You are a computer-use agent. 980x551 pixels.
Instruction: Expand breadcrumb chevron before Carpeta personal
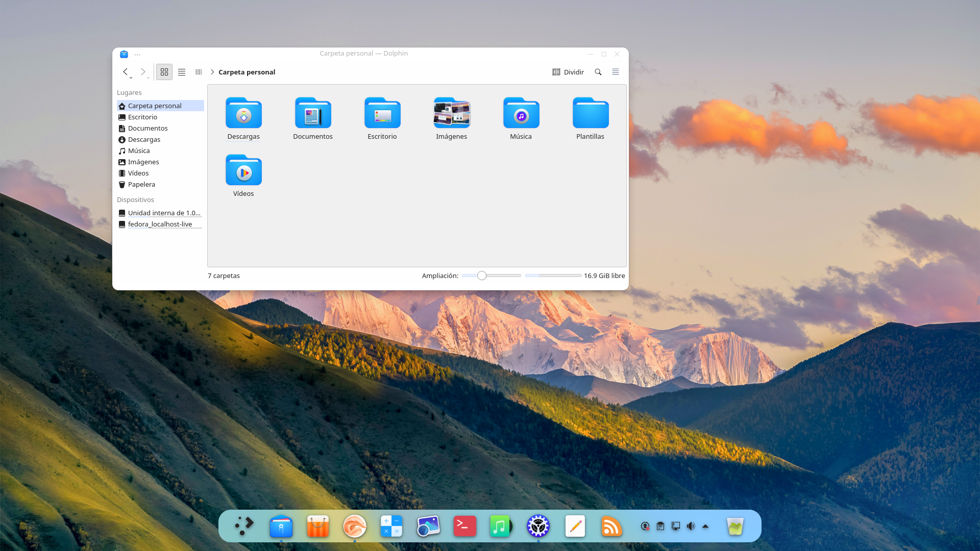click(x=212, y=72)
